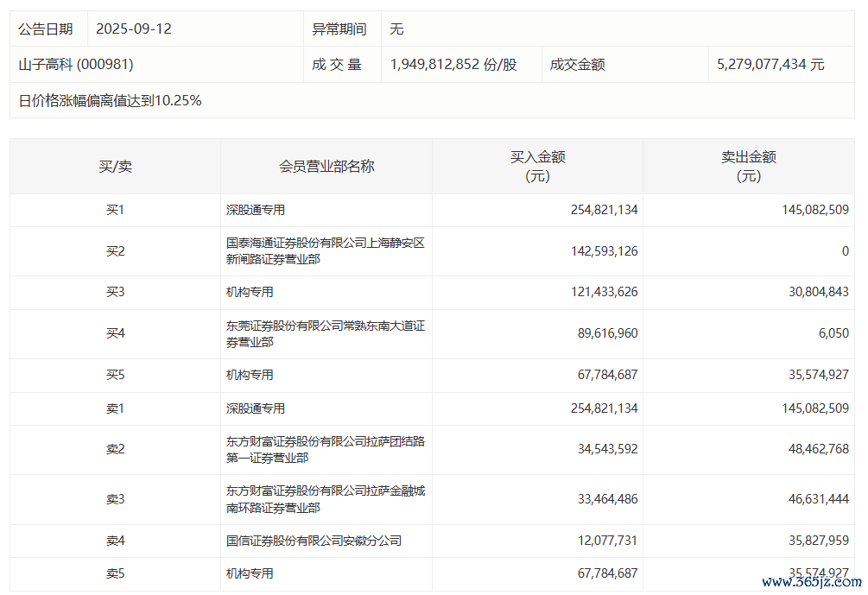Select the 卖5 row label

point(115,573)
